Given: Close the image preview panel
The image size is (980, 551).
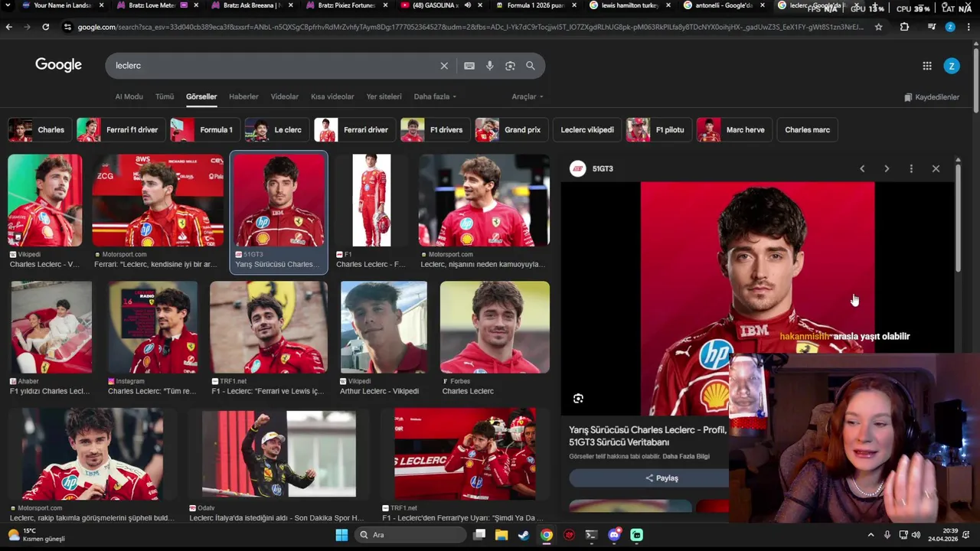Looking at the screenshot, I should coord(936,168).
